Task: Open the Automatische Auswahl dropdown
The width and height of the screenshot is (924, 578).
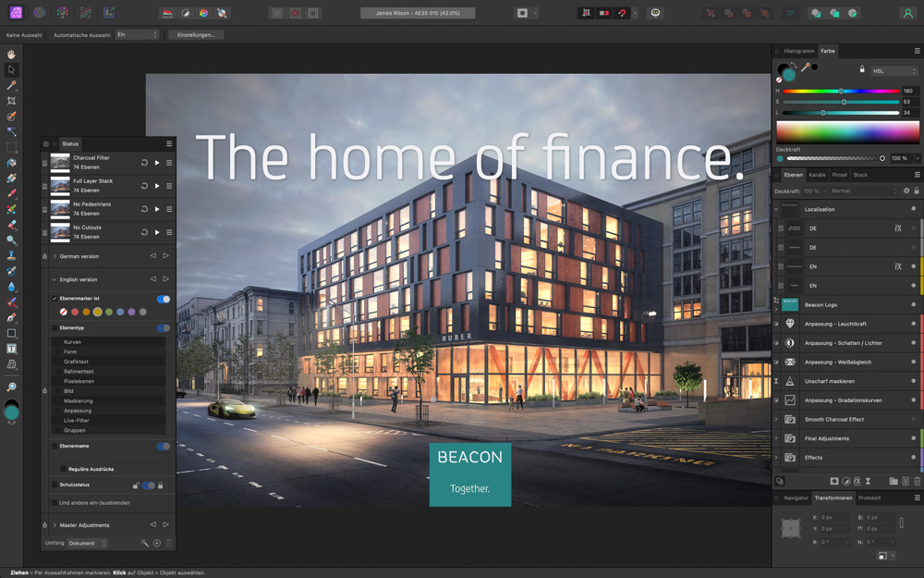Action: coord(137,35)
